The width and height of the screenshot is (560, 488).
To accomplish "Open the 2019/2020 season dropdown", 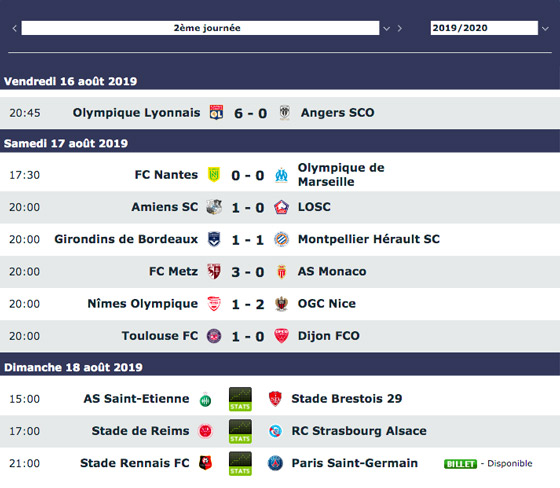I will pos(484,28).
